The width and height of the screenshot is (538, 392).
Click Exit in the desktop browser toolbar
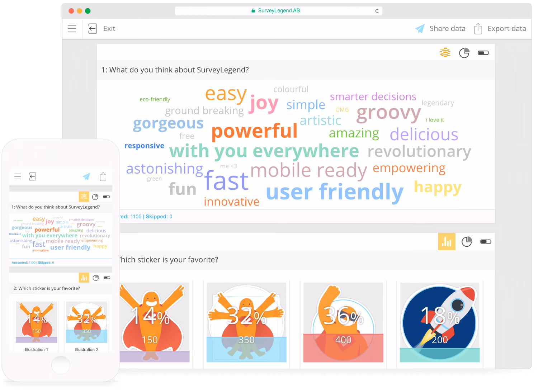102,29
